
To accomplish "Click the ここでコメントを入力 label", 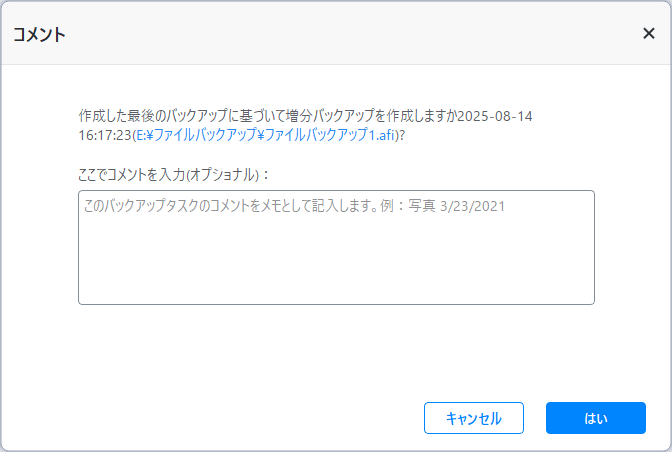I will [x=174, y=174].
